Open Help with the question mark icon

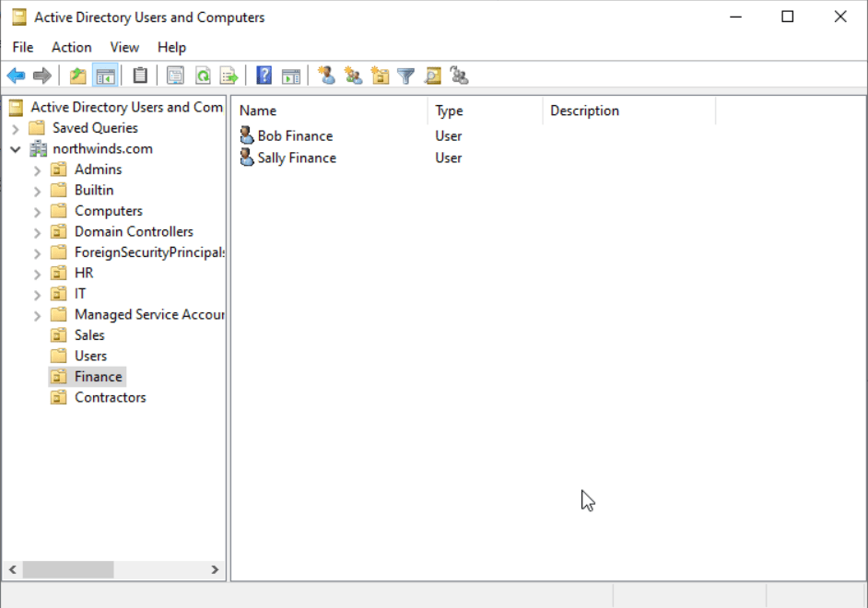point(264,76)
